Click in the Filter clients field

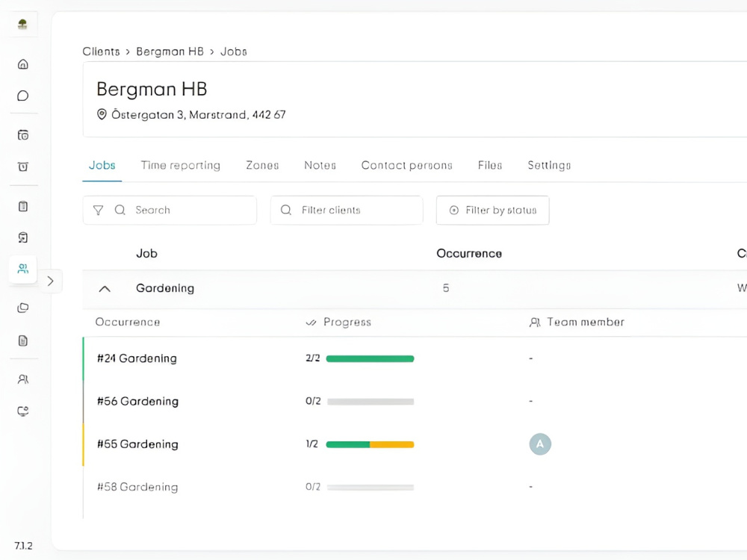tap(347, 210)
